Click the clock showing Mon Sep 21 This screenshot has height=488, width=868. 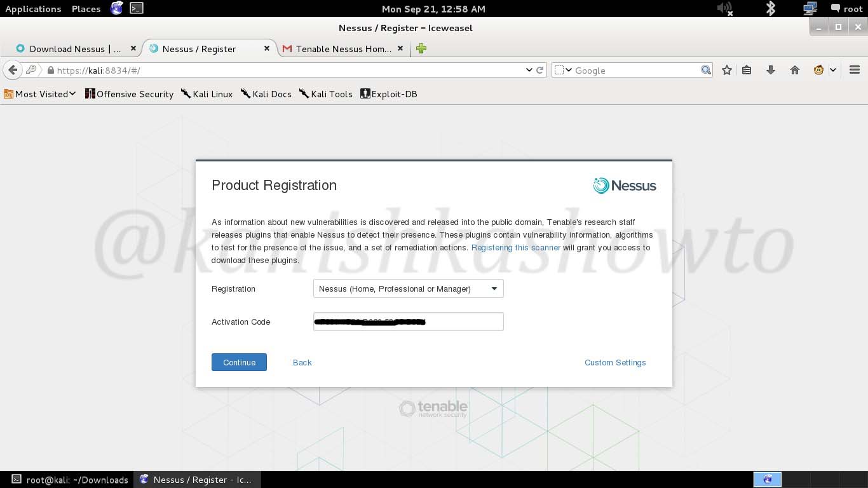pyautogui.click(x=433, y=9)
